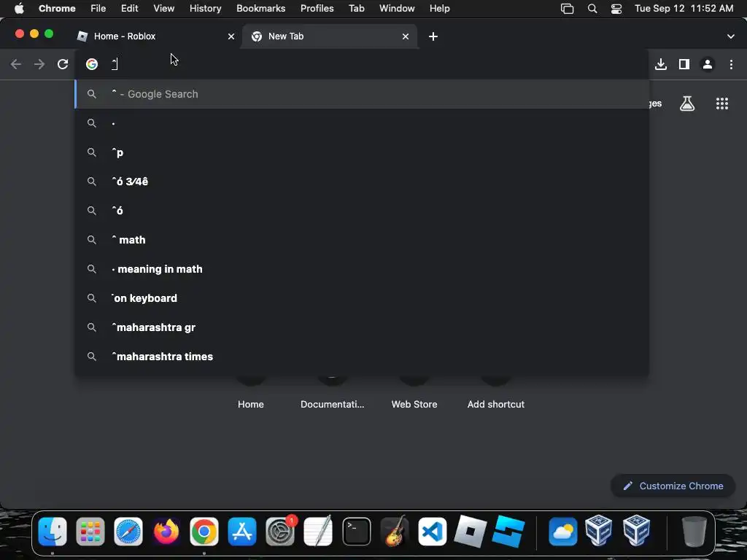Viewport: 747px width, 560px height.
Task: Open Terminal from the dock
Action: coord(356,531)
